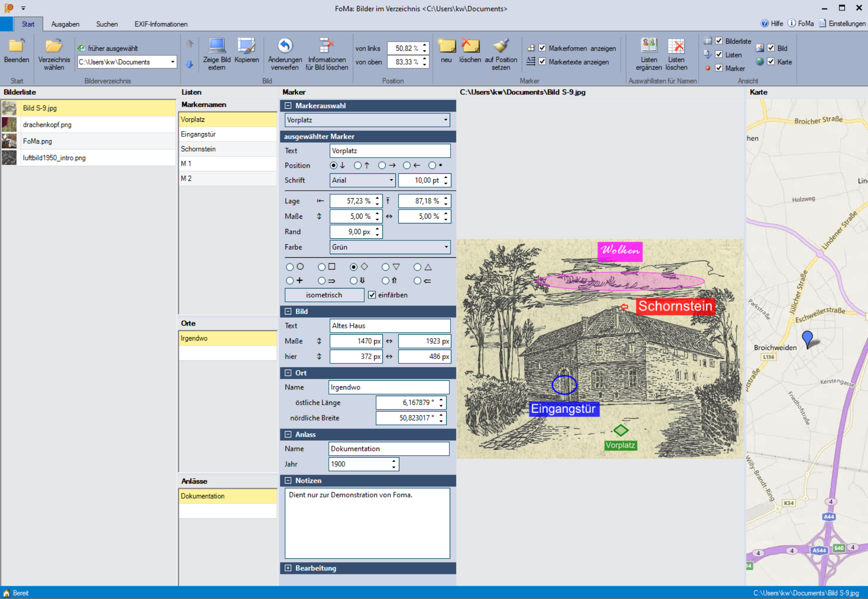Viewport: 868px width, 599px height.
Task: Create new marker with neu icon
Action: click(x=446, y=47)
